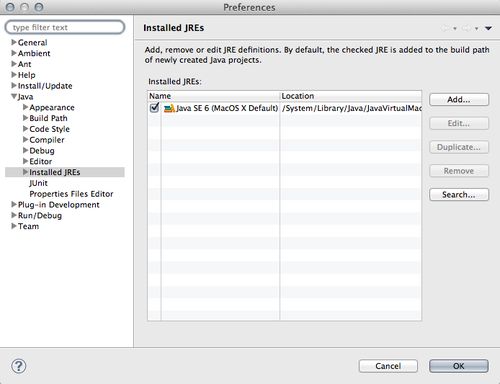Image resolution: width=500 pixels, height=384 pixels.
Task: Sort by the Name column header
Action: coord(213,96)
